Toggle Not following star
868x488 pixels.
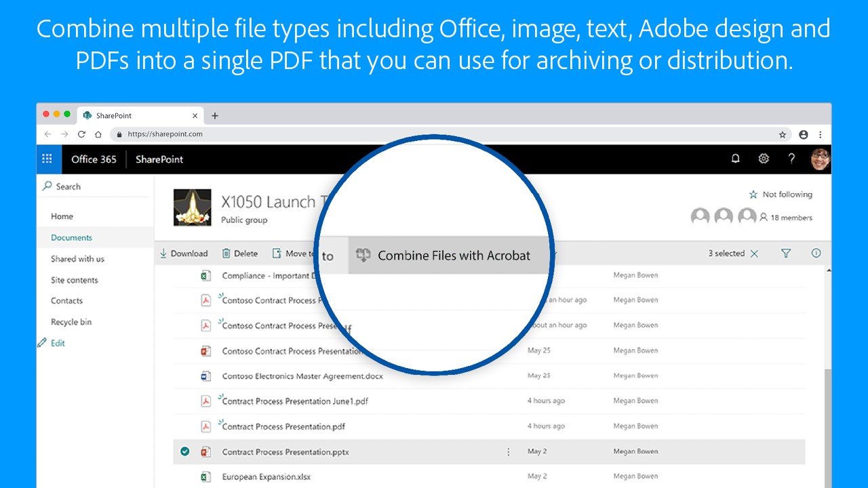tap(753, 195)
